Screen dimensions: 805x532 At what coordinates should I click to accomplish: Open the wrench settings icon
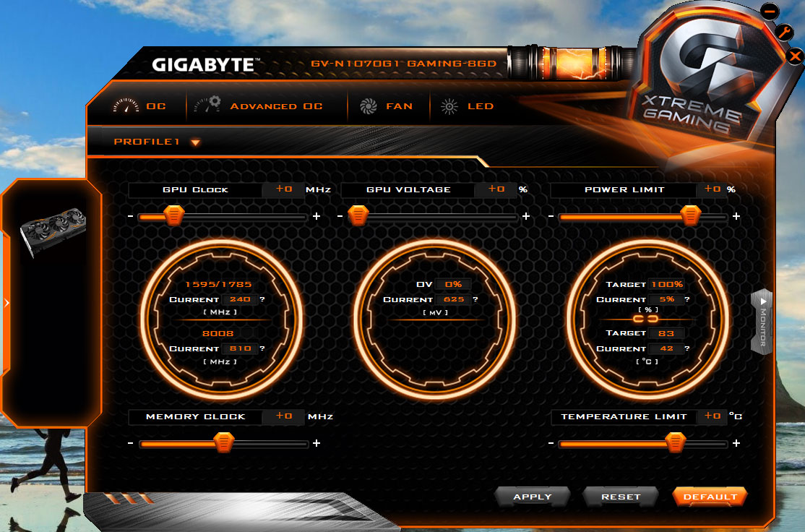[784, 33]
